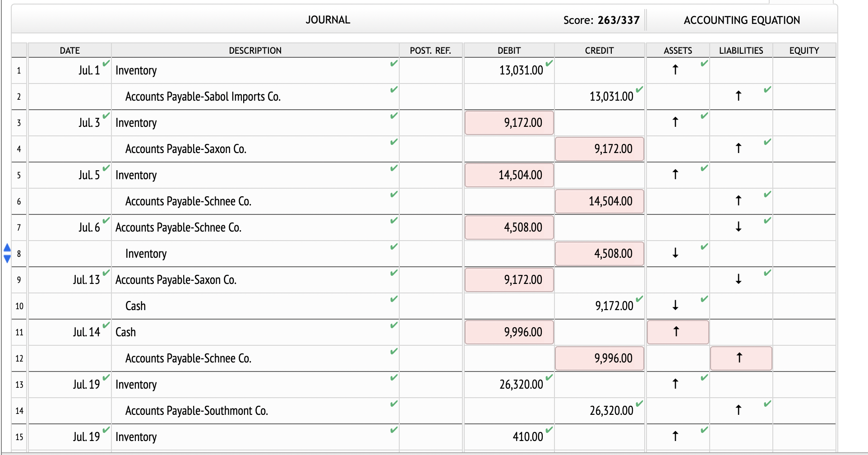Click the green checkmark next to the 26,320.00 credit amount
The image size is (868, 455).
coord(638,404)
